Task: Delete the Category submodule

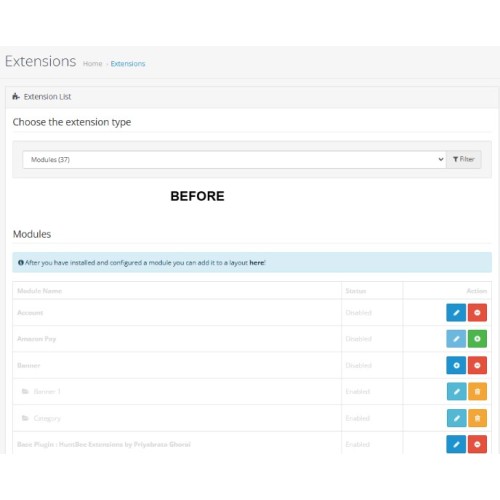Action: point(477,418)
